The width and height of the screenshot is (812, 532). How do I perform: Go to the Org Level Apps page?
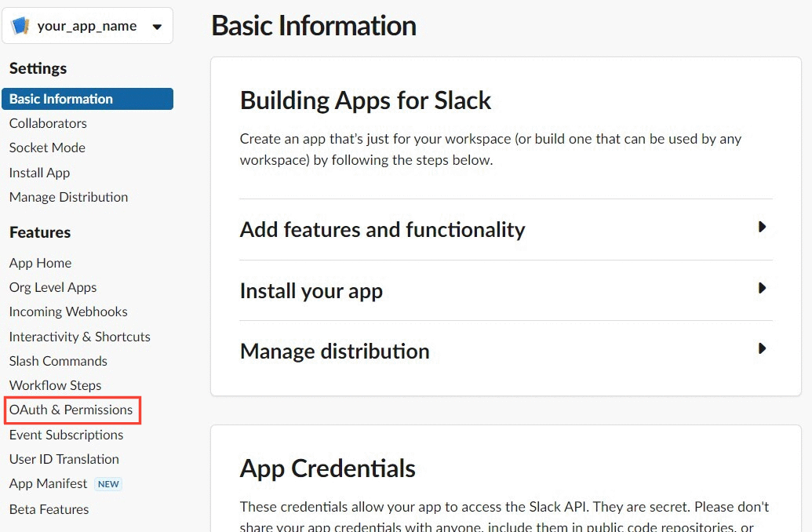[x=53, y=287]
